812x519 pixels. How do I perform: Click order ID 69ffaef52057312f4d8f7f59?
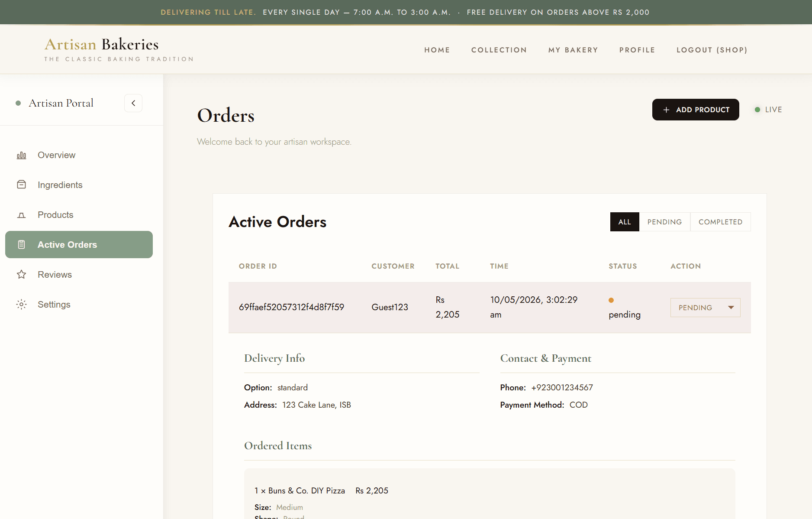(291, 307)
